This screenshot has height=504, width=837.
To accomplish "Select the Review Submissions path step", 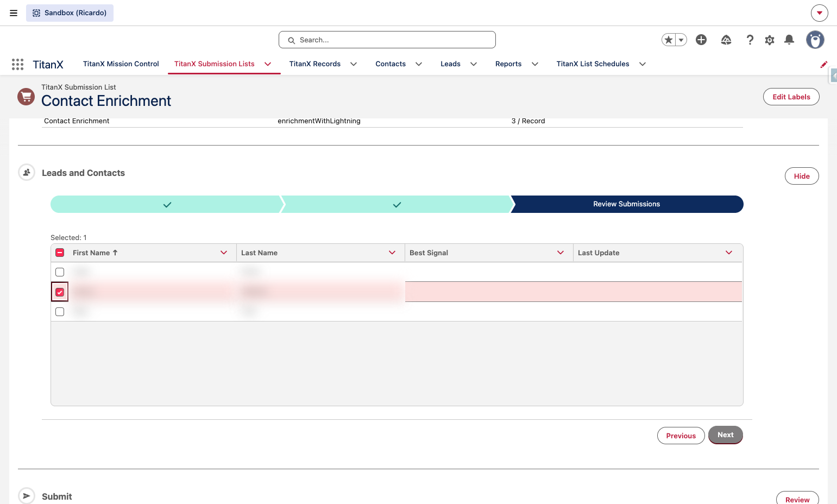I will pyautogui.click(x=627, y=204).
